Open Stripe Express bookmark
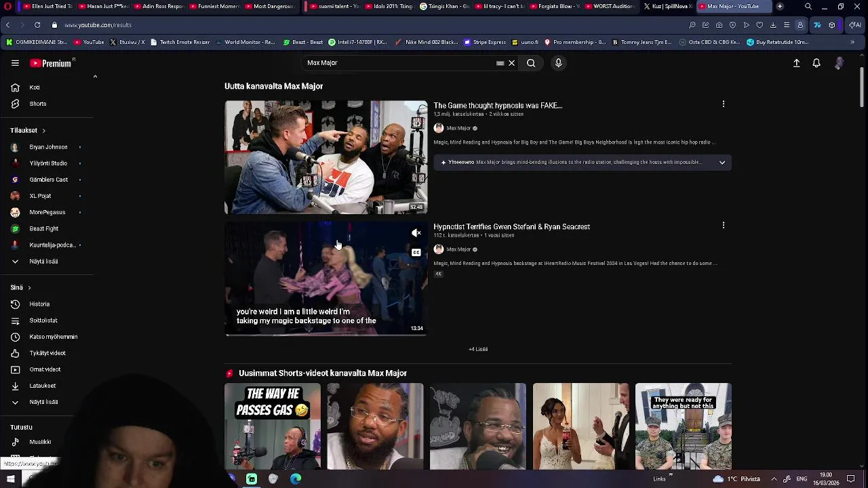 pos(485,42)
